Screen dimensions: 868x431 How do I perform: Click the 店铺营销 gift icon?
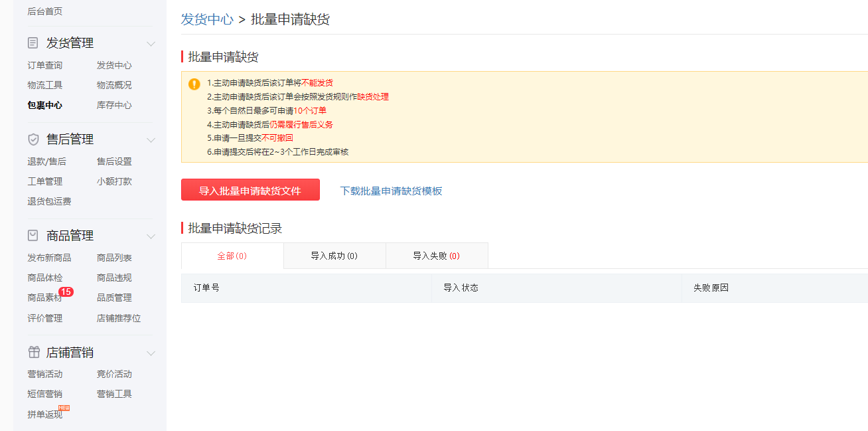[33, 353]
